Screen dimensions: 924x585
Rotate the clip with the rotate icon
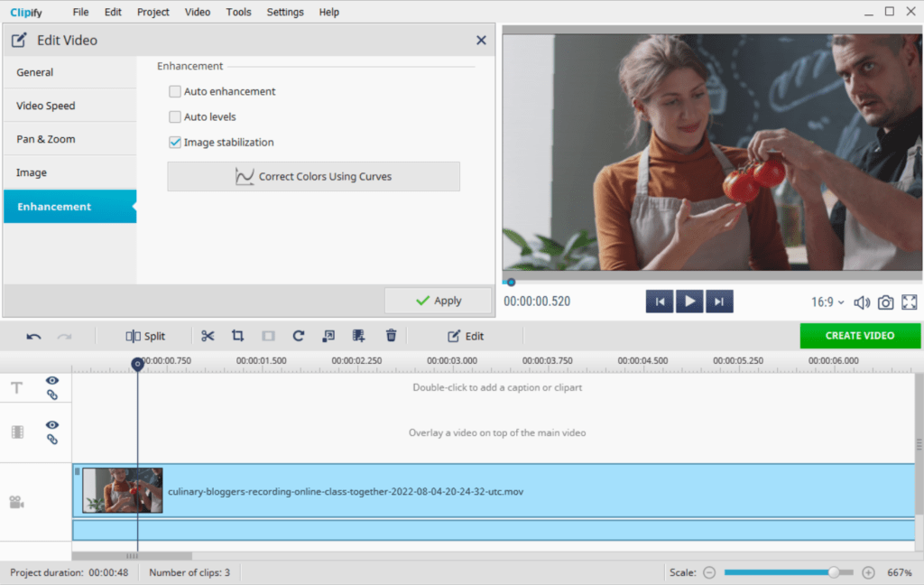[298, 336]
